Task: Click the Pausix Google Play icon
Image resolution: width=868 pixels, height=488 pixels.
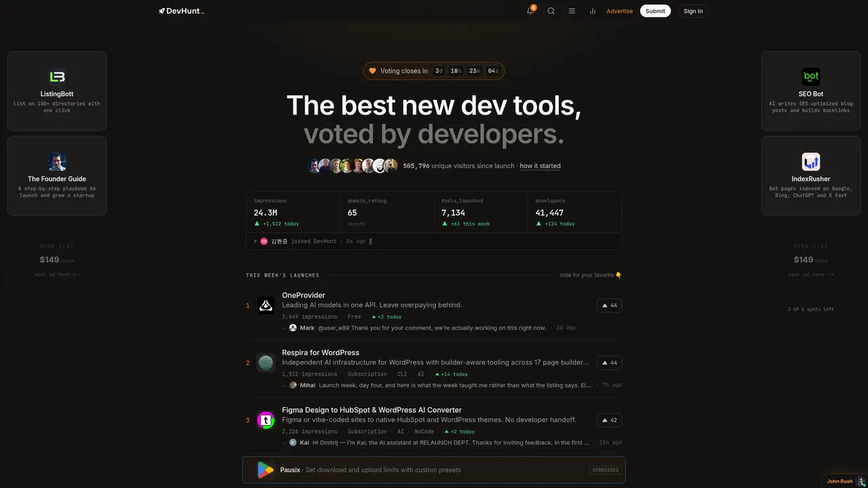Action: (x=265, y=470)
